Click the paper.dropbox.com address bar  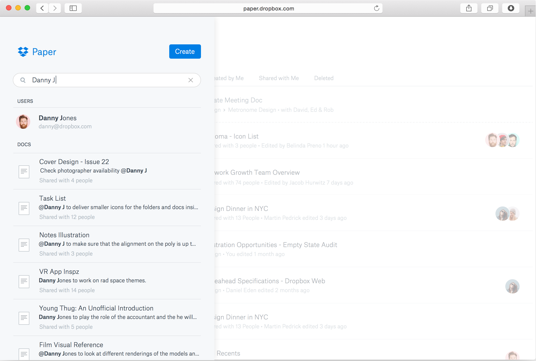[268, 8]
